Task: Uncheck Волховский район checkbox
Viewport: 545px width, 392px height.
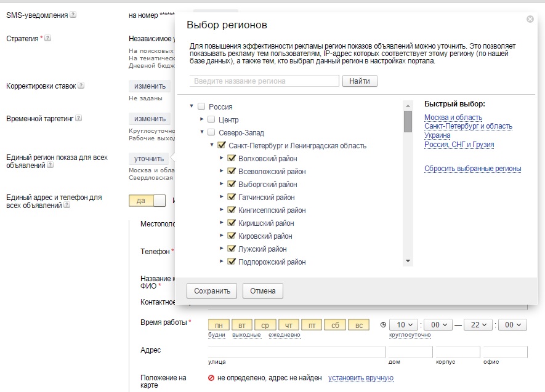Action: [231, 158]
